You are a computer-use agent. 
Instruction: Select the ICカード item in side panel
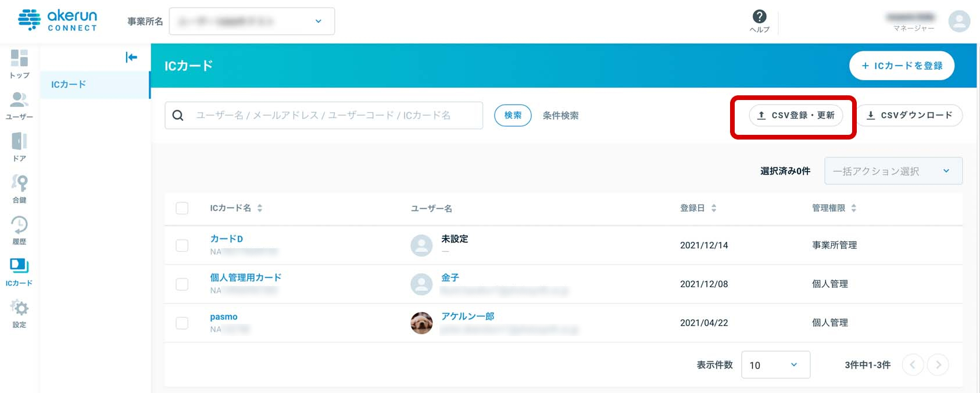[x=95, y=84]
